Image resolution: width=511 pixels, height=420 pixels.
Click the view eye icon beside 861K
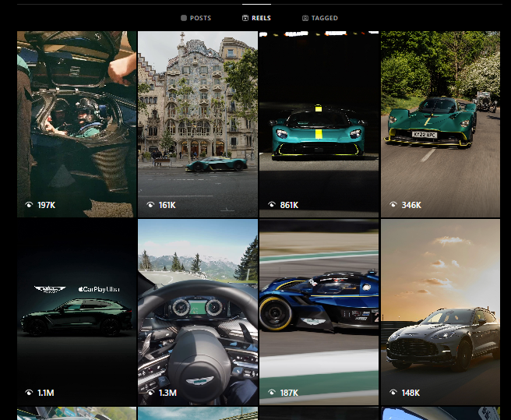(x=271, y=205)
